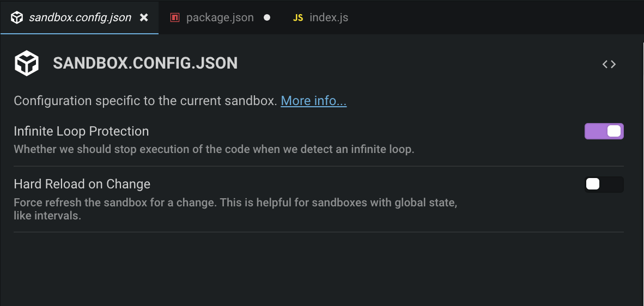Image resolution: width=644 pixels, height=306 pixels.
Task: Click the npm icon on the package.json tab
Action: 175,17
